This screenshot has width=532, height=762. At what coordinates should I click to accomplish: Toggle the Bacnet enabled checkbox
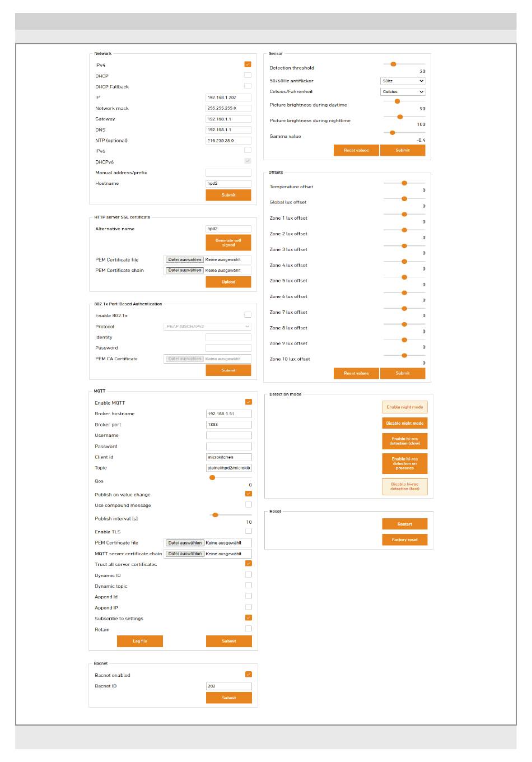(x=249, y=674)
